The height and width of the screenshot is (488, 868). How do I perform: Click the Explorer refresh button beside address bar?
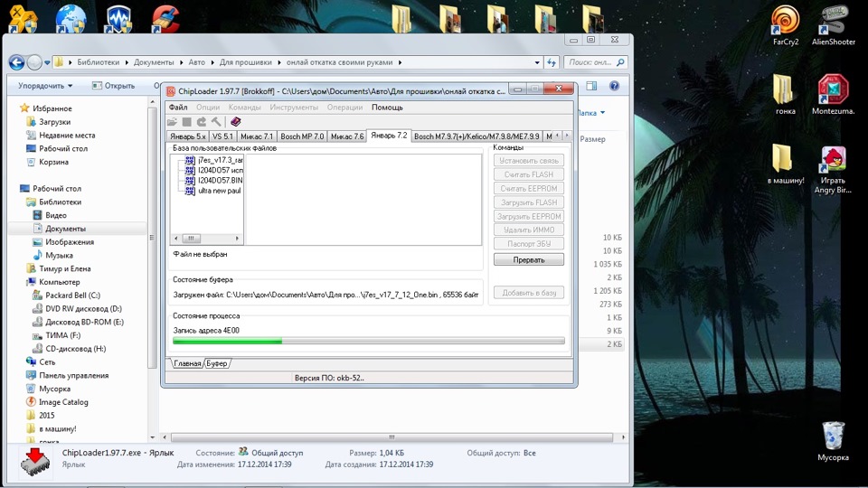552,62
